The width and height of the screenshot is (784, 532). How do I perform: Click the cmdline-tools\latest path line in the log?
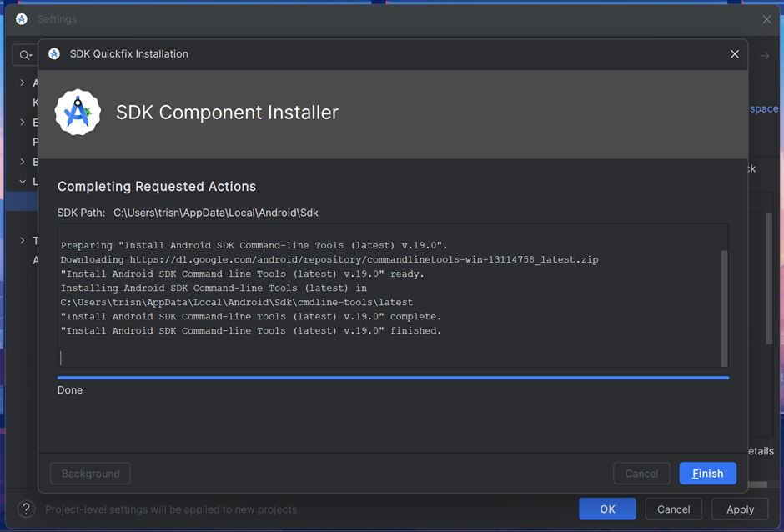pyautogui.click(x=237, y=303)
